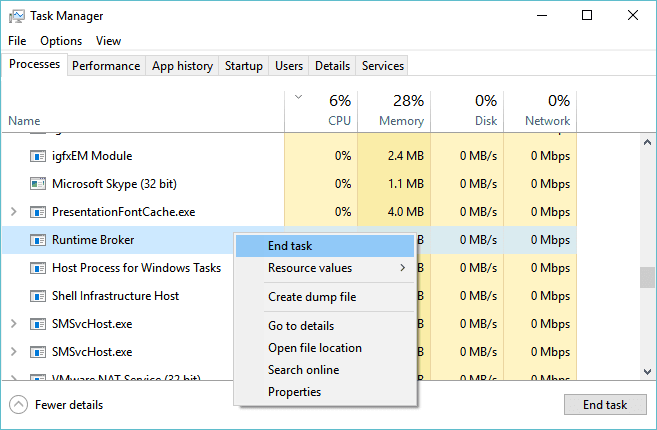Click the End task button at bottom right
This screenshot has height=430, width=657.
[605, 405]
